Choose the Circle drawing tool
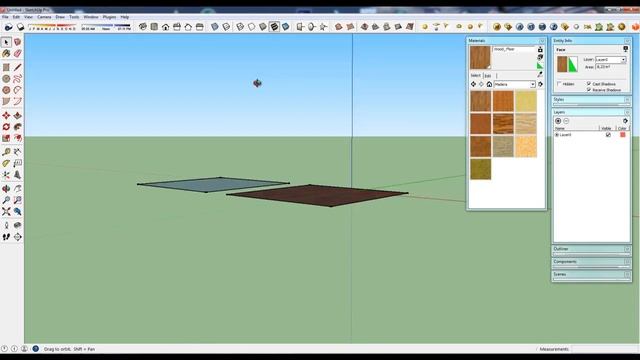 tap(6, 78)
